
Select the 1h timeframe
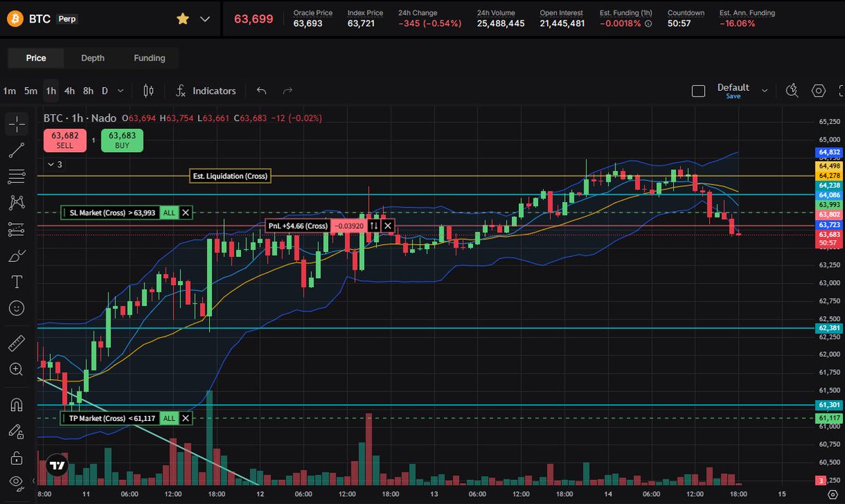[51, 90]
